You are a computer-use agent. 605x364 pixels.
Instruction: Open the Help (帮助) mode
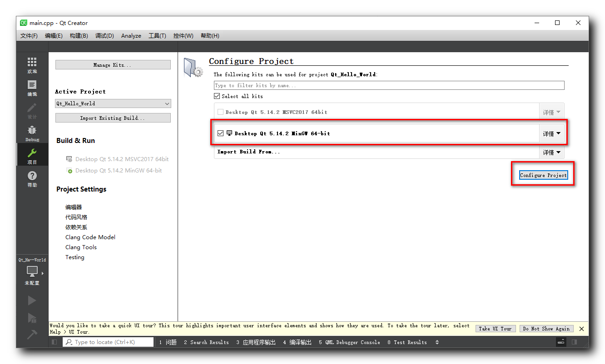[32, 178]
